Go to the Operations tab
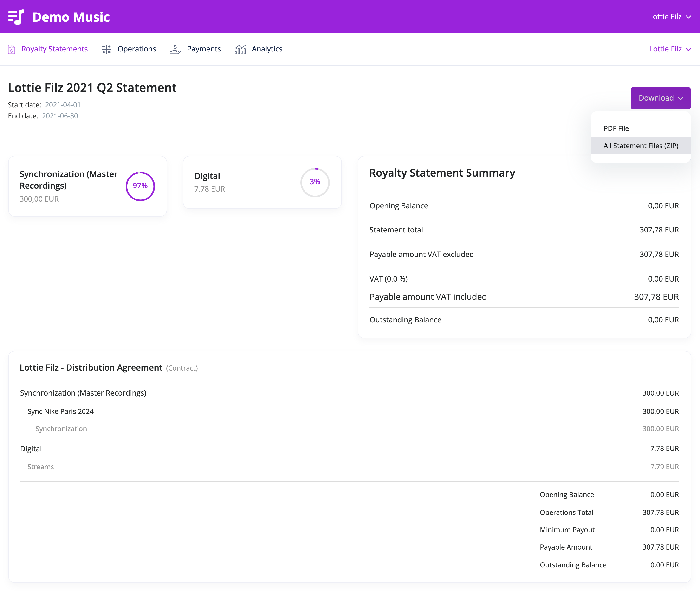Viewport: 700px width, 602px height. coord(129,49)
